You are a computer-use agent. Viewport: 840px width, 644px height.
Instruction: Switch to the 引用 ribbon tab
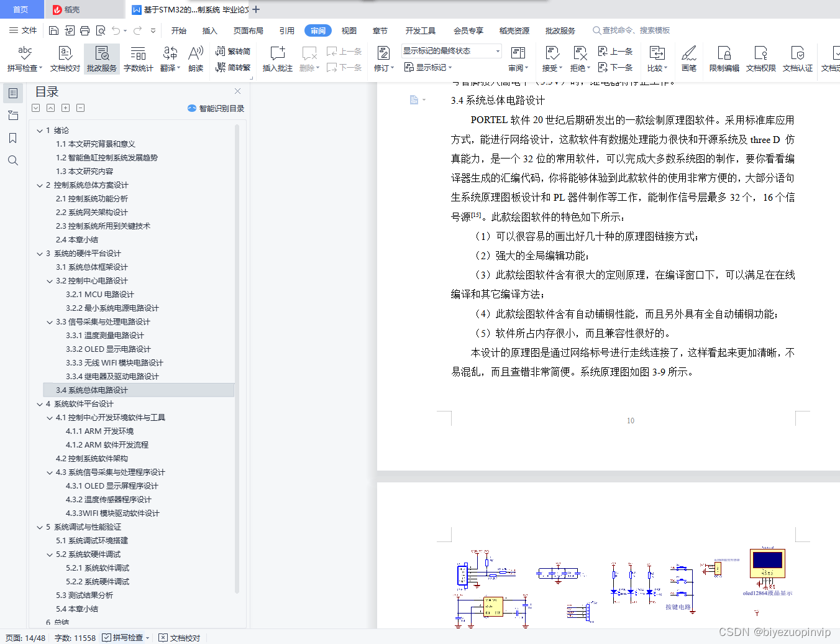(287, 30)
